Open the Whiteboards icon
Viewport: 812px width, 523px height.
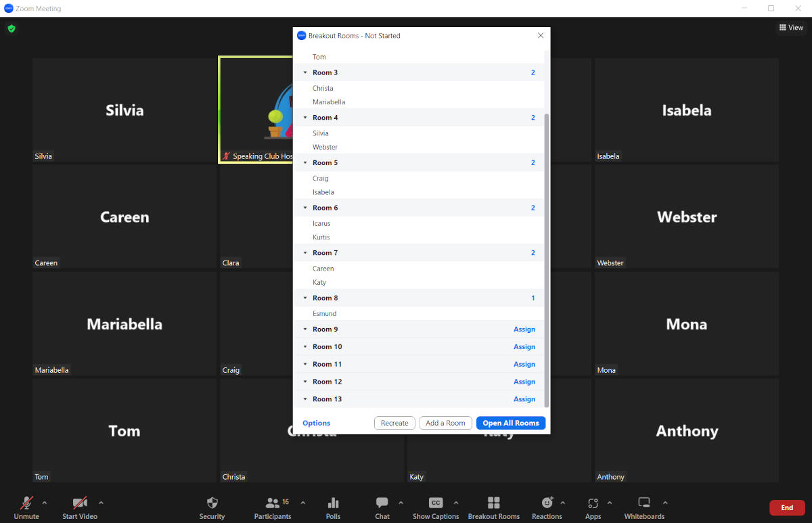tap(644, 503)
